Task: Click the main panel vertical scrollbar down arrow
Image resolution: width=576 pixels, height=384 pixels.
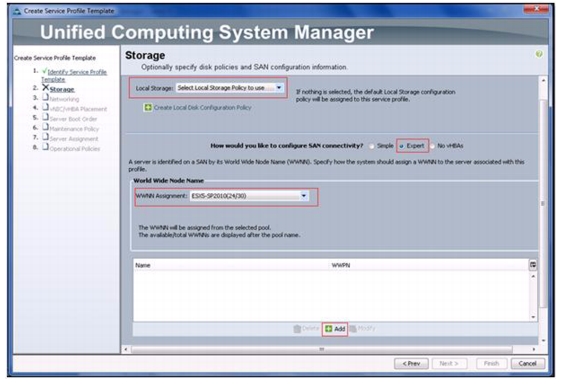Action: (x=544, y=341)
